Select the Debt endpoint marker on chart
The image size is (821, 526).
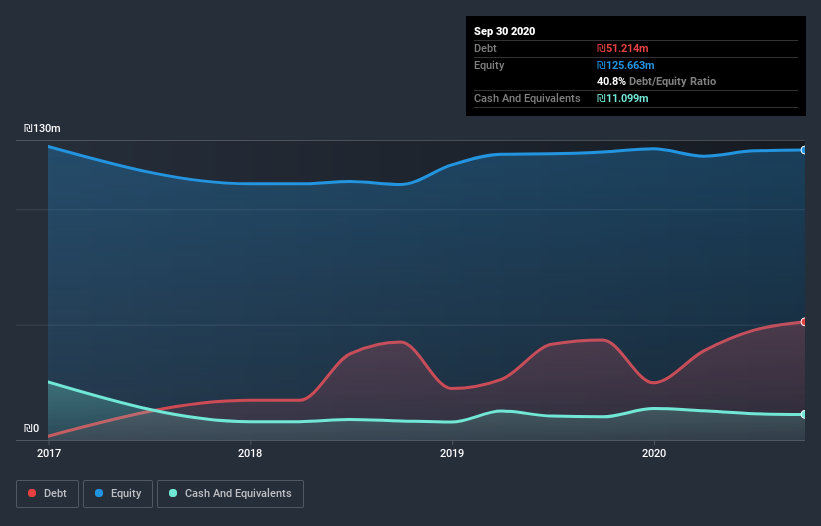pyautogui.click(x=804, y=322)
